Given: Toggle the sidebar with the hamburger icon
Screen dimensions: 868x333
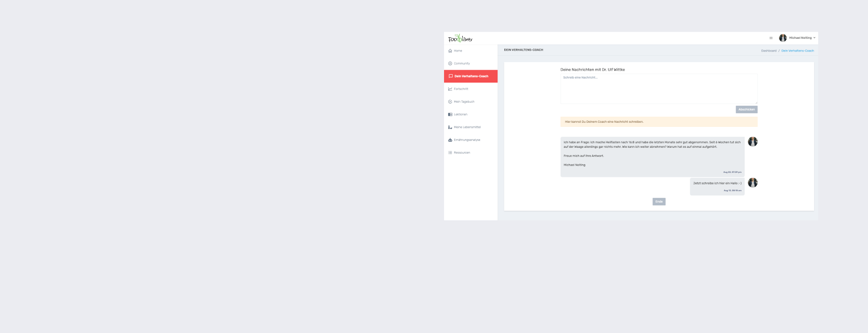Looking at the screenshot, I should pyautogui.click(x=771, y=38).
